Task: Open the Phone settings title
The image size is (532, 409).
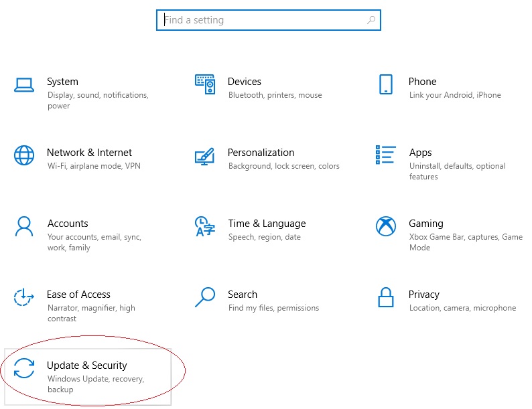Action: 422,82
